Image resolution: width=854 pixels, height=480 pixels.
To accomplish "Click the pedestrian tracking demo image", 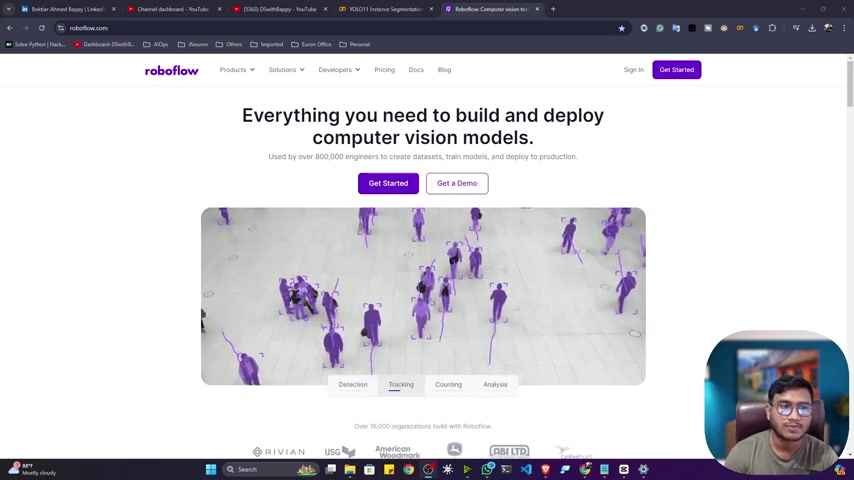I will 423,296.
